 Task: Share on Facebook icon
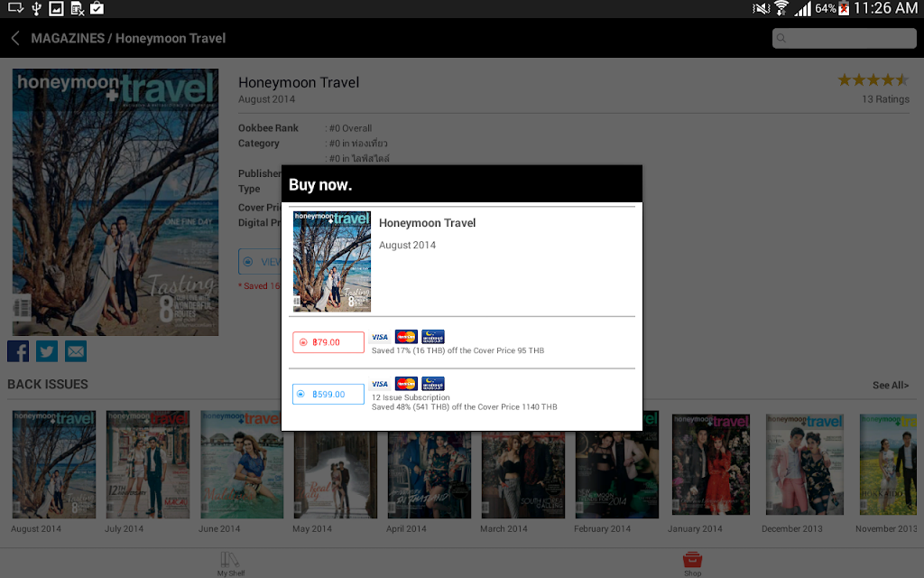click(18, 351)
